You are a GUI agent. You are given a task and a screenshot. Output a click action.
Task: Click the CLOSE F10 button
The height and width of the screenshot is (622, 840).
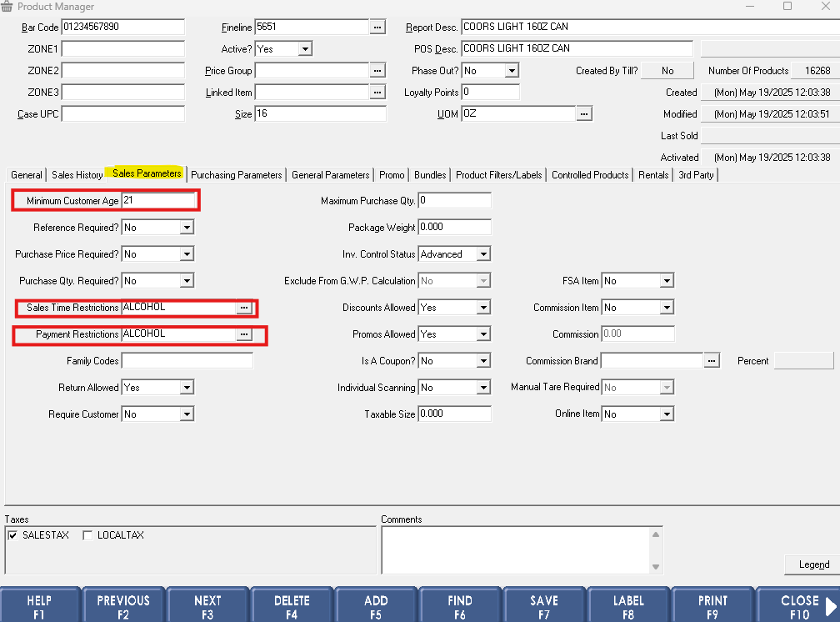pos(798,606)
